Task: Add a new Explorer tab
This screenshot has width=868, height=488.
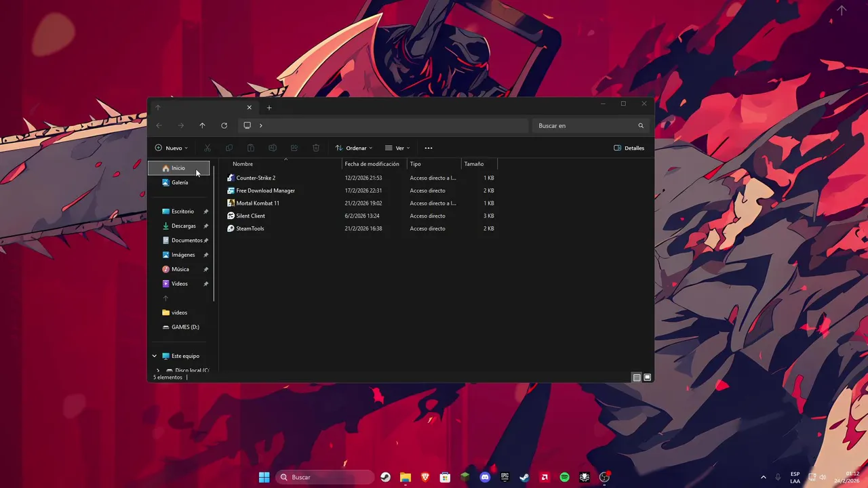Action: point(269,108)
